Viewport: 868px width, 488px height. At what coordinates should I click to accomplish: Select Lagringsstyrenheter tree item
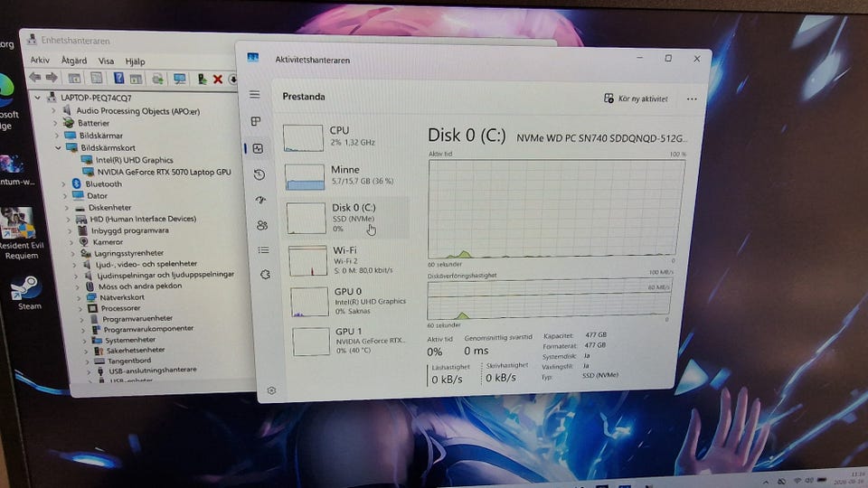[x=129, y=253]
